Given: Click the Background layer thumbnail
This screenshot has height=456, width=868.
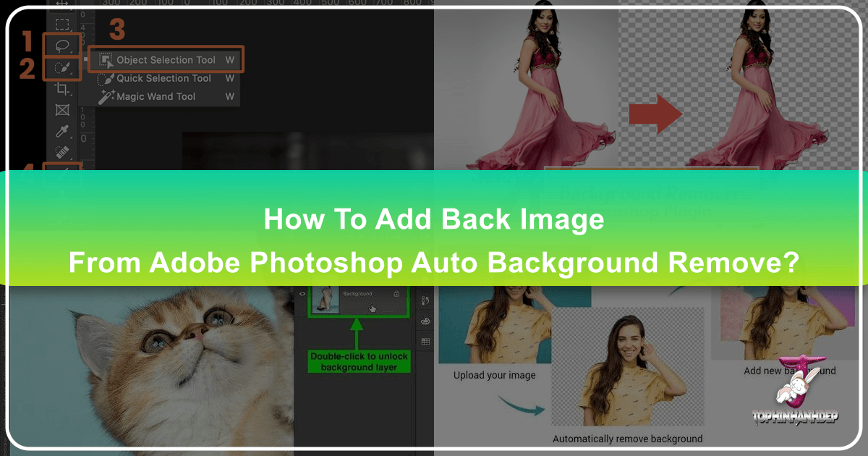Looking at the screenshot, I should [x=325, y=300].
